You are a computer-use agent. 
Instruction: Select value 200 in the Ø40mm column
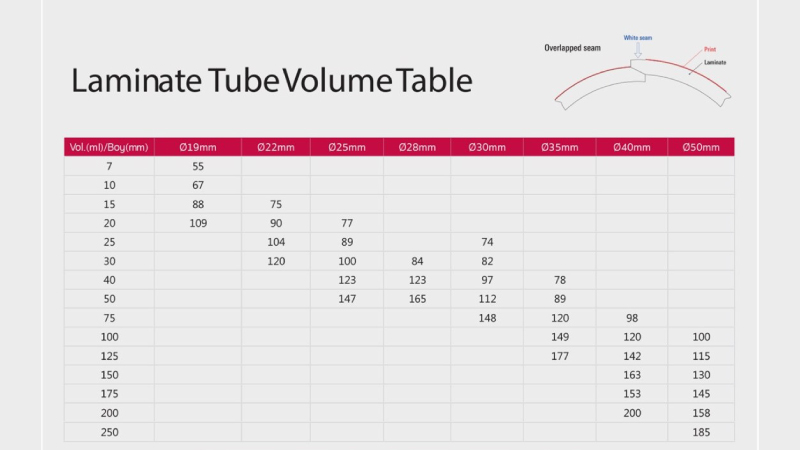632,413
